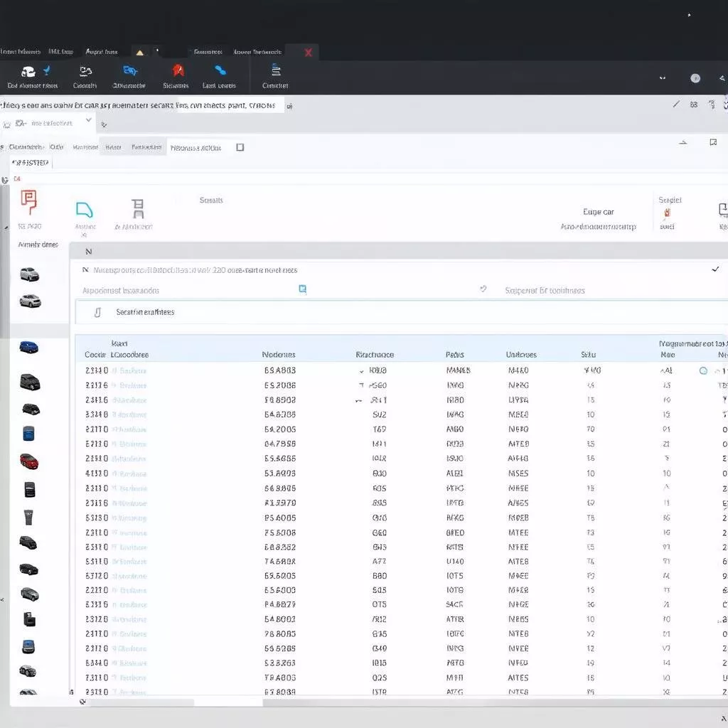728x728 pixels.
Task: Click the teal tag-shaped icon
Action: (85, 210)
